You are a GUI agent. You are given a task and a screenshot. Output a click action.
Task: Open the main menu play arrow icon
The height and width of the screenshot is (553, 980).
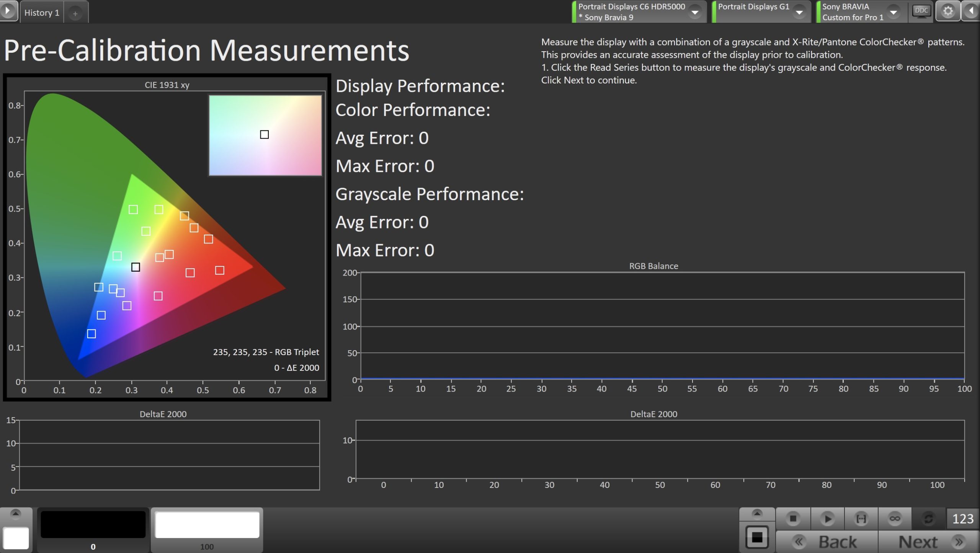[8, 11]
